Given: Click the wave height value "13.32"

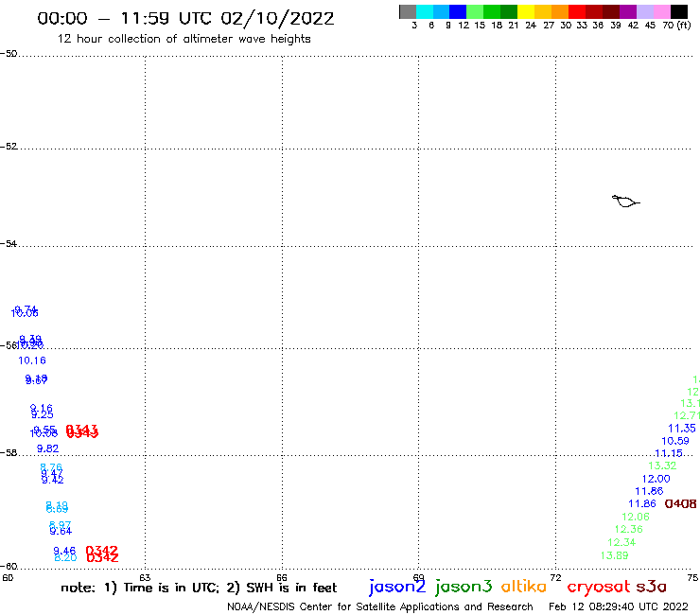Looking at the screenshot, I should coord(662,466).
